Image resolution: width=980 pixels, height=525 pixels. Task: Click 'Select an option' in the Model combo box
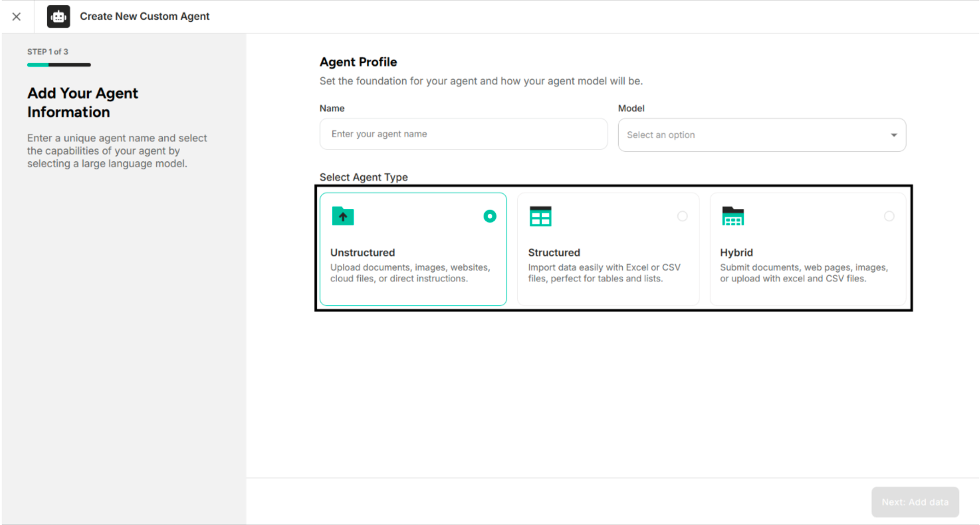(661, 135)
